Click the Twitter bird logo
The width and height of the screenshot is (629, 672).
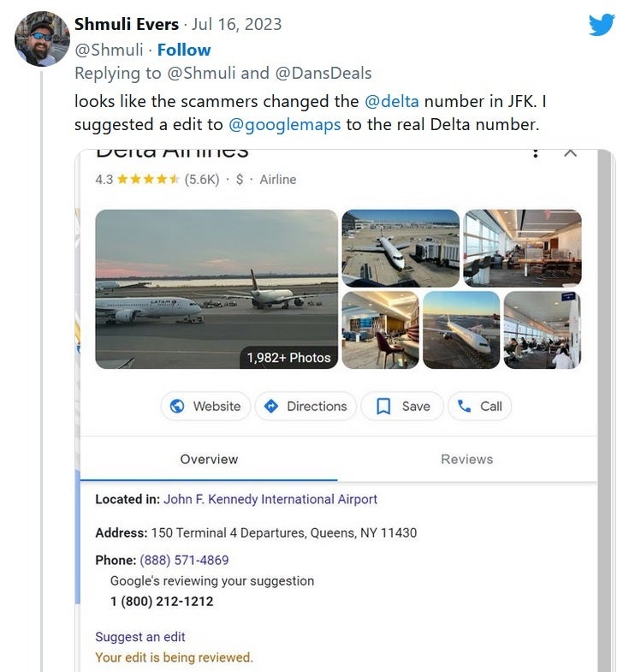click(602, 25)
